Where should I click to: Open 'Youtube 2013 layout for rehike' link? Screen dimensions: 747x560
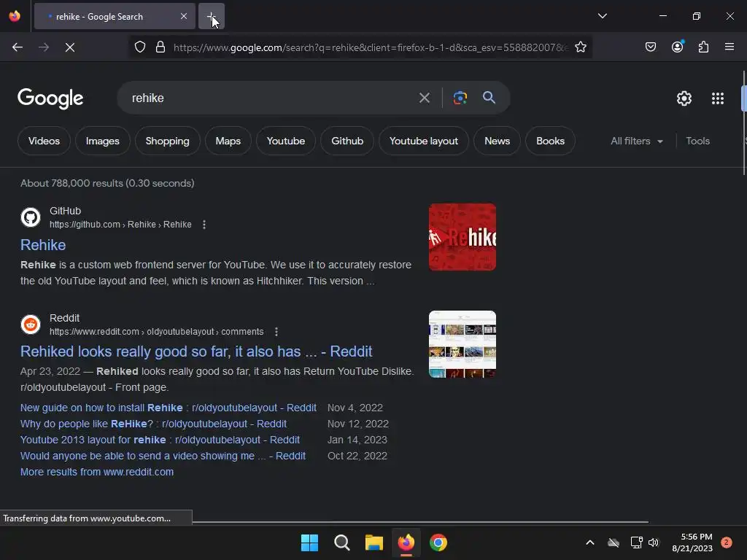tap(160, 440)
